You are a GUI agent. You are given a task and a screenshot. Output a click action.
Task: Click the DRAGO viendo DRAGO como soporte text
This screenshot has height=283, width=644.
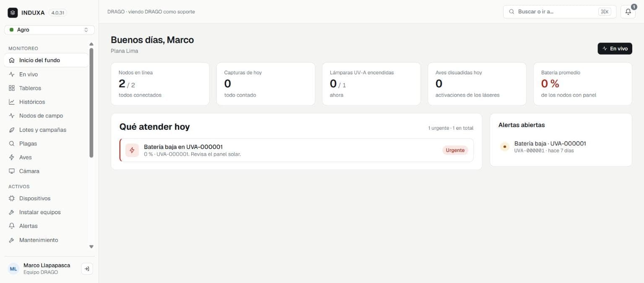coord(151,12)
